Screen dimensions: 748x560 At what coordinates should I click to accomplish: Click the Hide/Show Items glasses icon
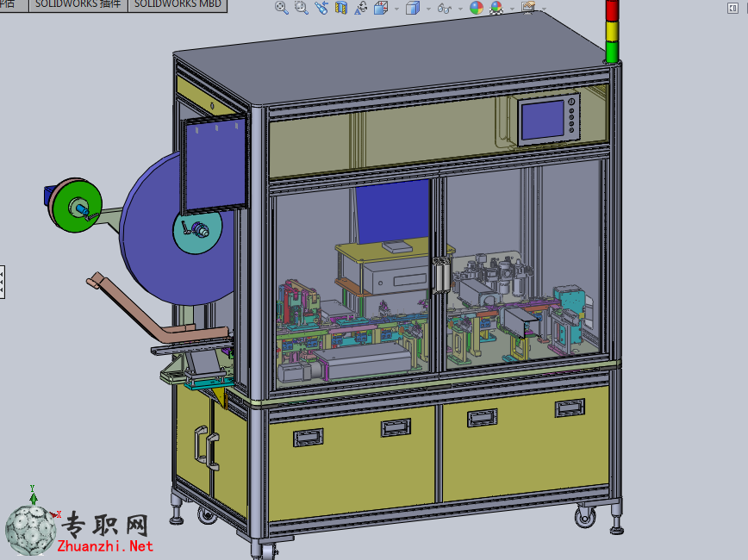pos(444,8)
